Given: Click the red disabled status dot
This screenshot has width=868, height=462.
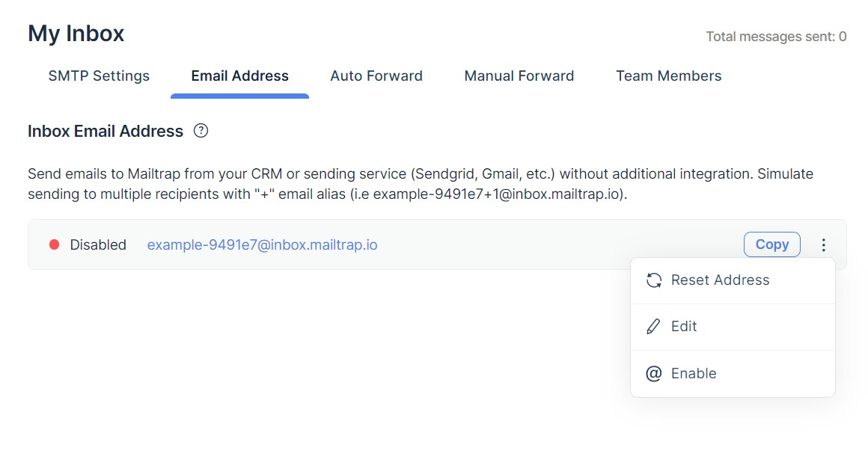Looking at the screenshot, I should [x=54, y=244].
